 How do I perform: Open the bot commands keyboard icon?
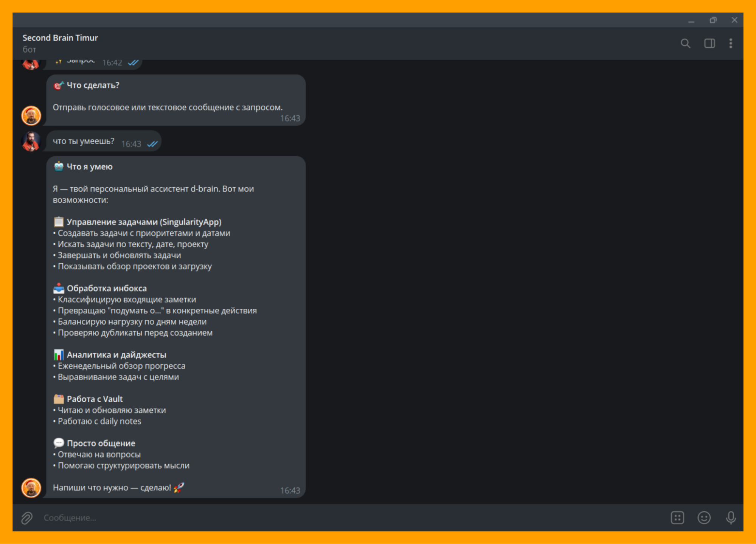tap(677, 518)
